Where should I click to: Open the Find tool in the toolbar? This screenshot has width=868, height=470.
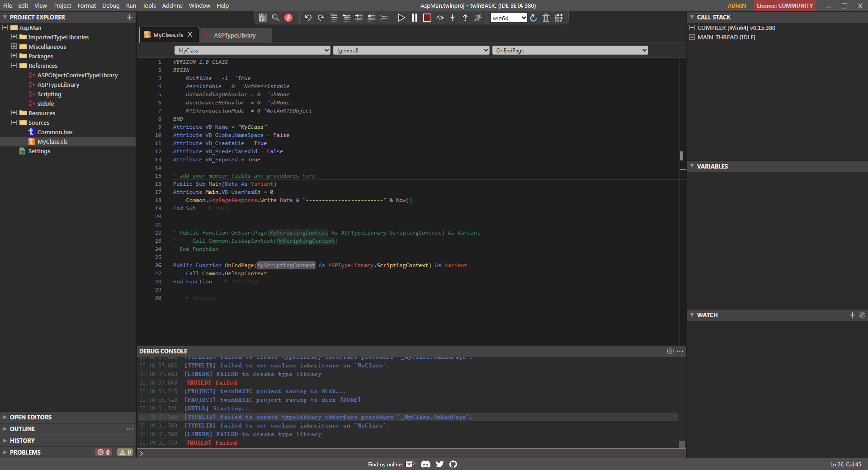(x=275, y=18)
